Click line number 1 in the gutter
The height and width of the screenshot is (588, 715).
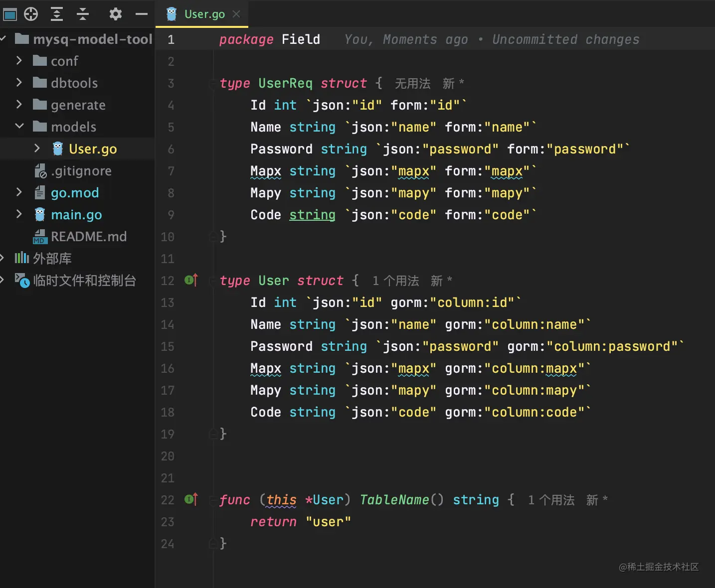(x=171, y=39)
